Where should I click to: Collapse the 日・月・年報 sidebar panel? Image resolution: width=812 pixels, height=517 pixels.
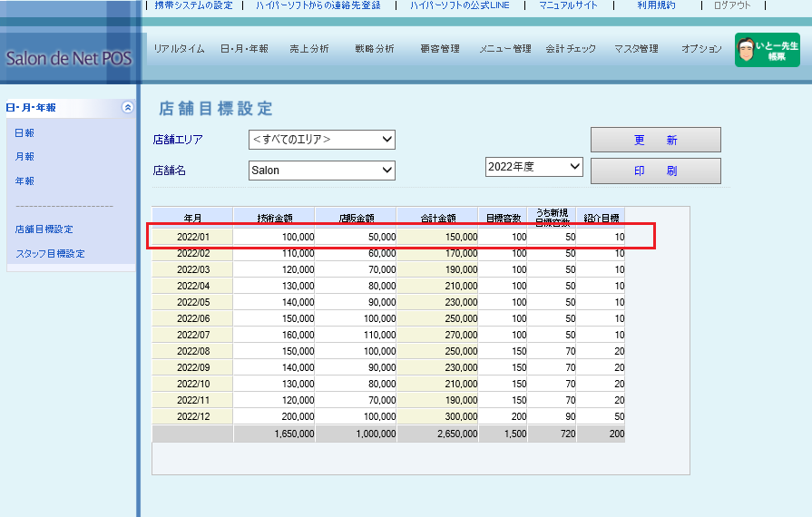127,107
